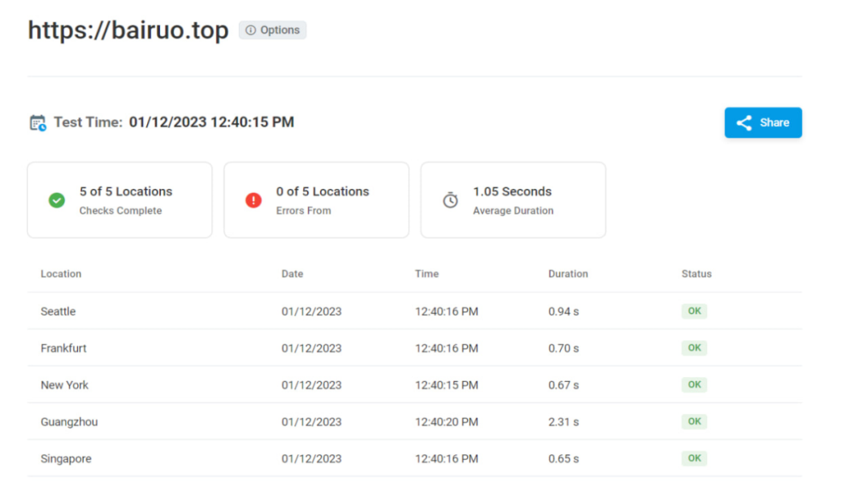
Task: Sort by the Duration column header
Action: click(567, 274)
